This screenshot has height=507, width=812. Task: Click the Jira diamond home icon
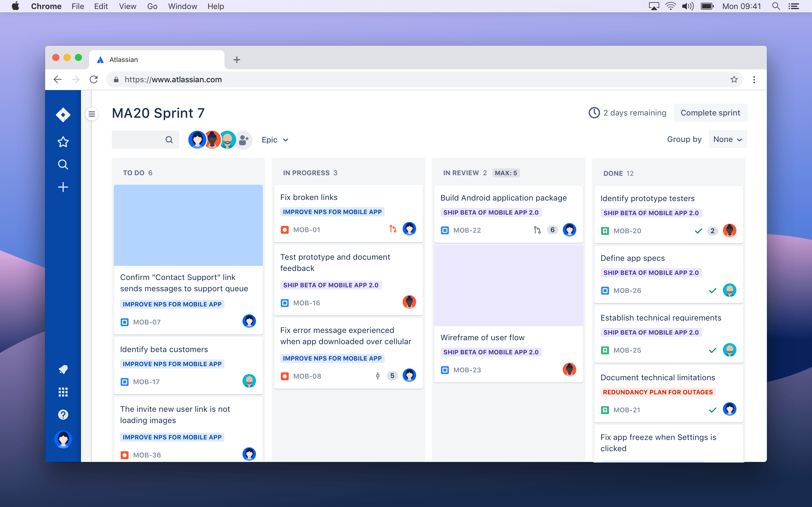(x=63, y=114)
